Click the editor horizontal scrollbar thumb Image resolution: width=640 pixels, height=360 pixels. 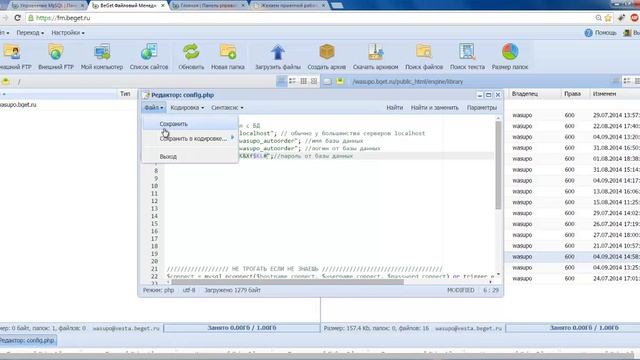click(x=287, y=282)
